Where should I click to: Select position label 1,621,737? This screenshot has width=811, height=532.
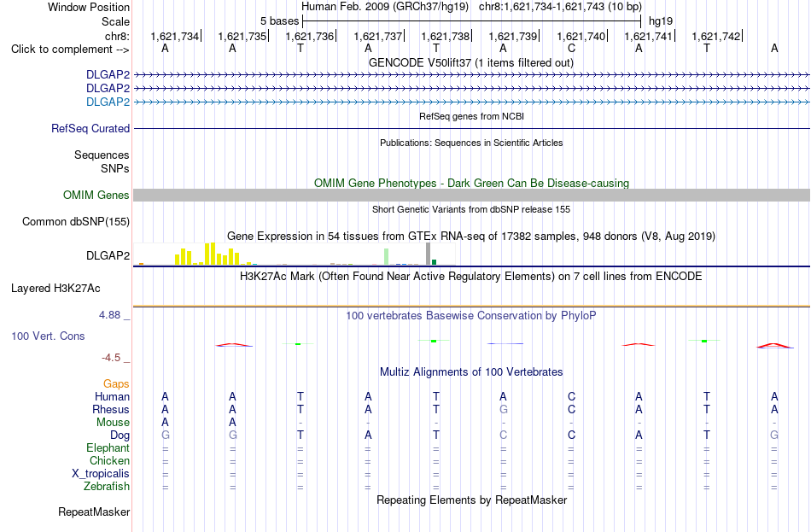tap(377, 36)
